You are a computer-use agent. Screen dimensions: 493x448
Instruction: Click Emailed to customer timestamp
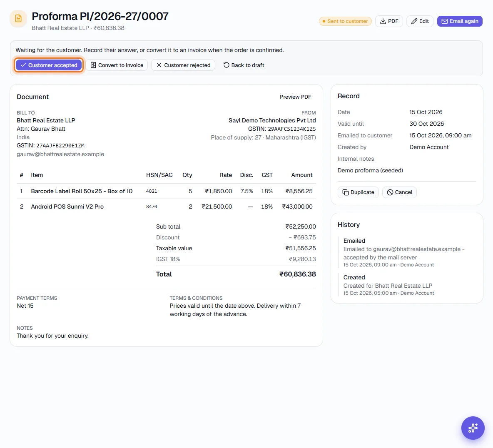440,135
